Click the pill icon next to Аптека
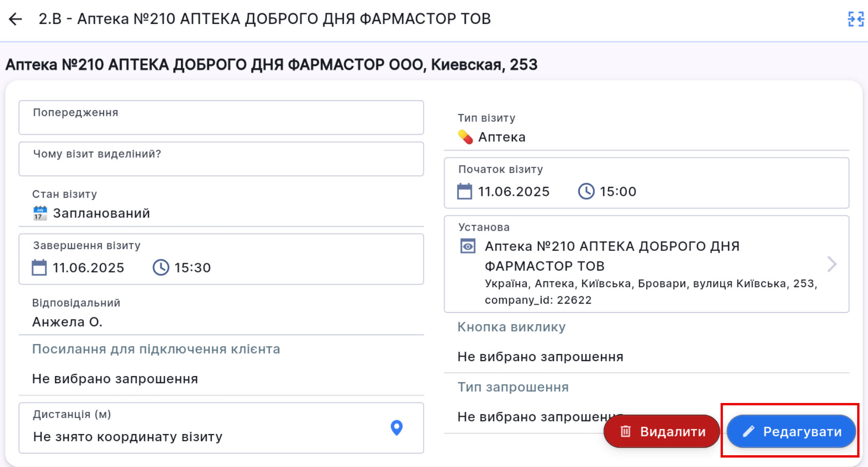The width and height of the screenshot is (868, 467). coord(465,137)
